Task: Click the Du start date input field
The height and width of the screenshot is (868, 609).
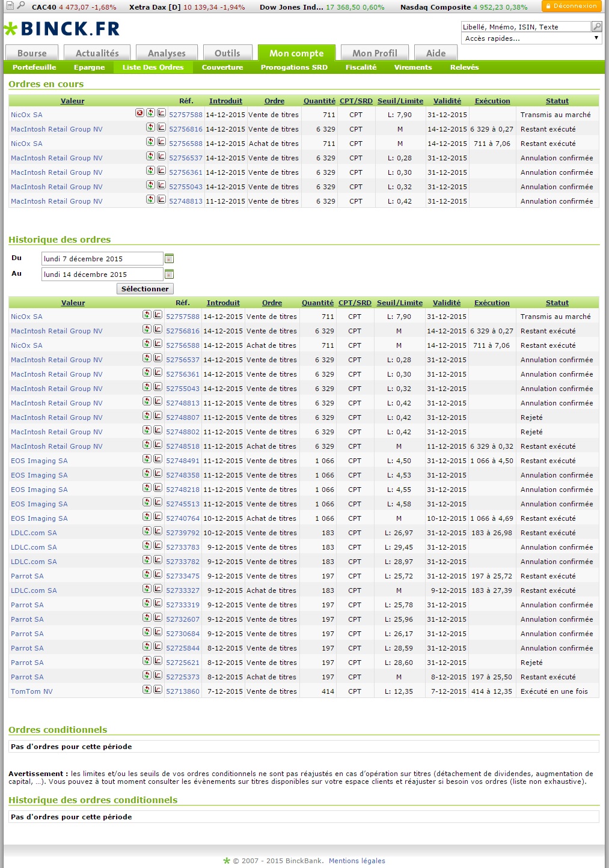Action: 102,259
